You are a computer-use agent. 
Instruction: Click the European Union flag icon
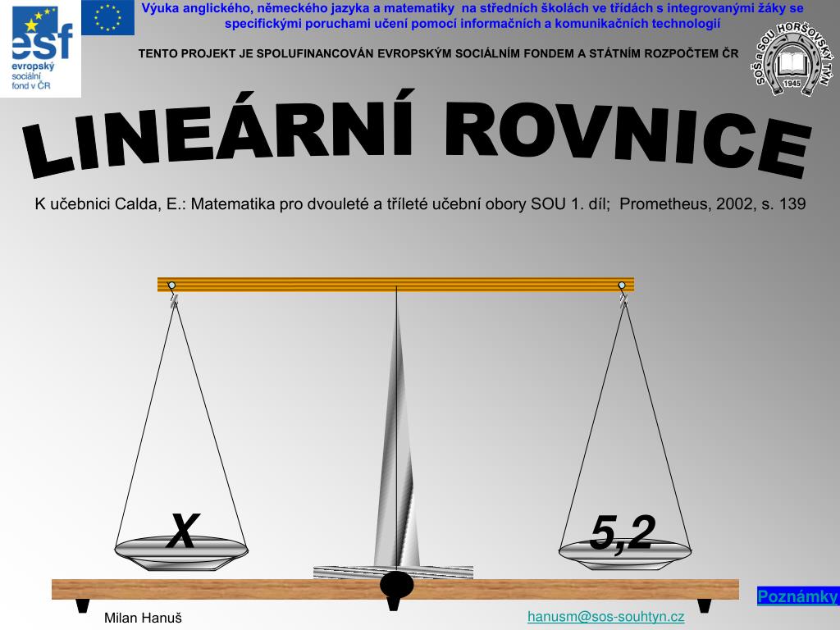click(x=107, y=18)
